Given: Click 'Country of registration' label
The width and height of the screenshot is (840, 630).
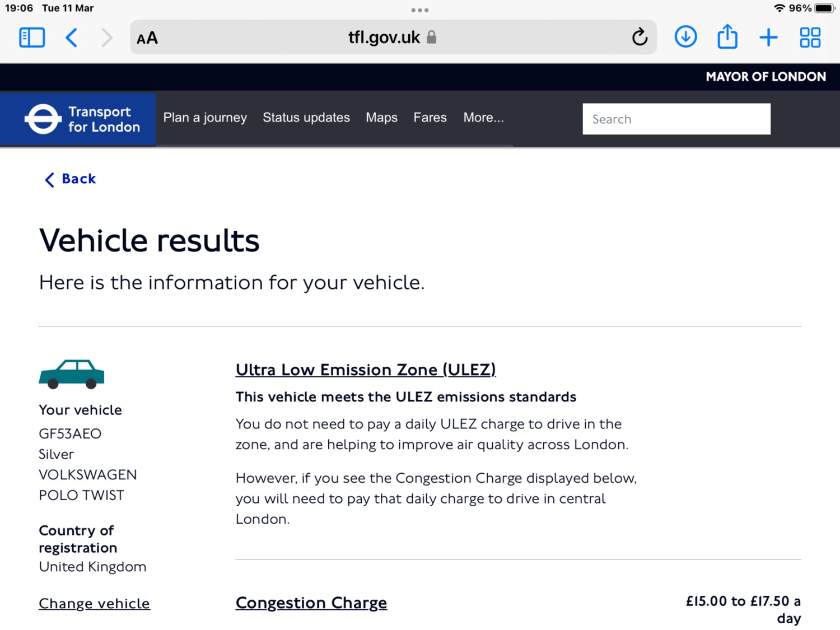Looking at the screenshot, I should click(78, 539).
